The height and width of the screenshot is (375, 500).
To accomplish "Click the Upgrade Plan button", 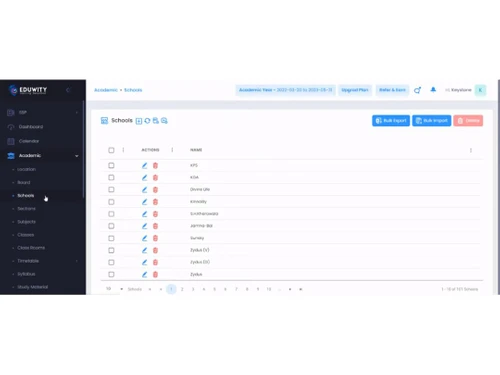I will [x=355, y=90].
